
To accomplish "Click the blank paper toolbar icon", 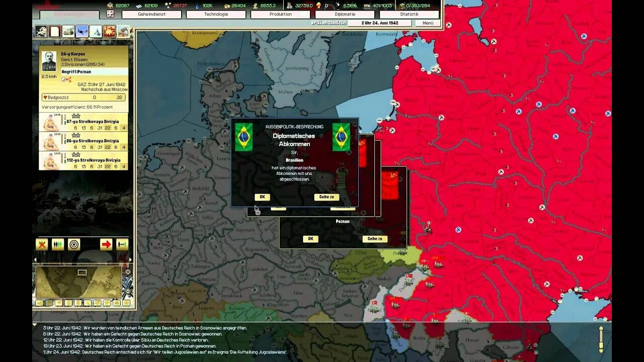I will click(55, 32).
